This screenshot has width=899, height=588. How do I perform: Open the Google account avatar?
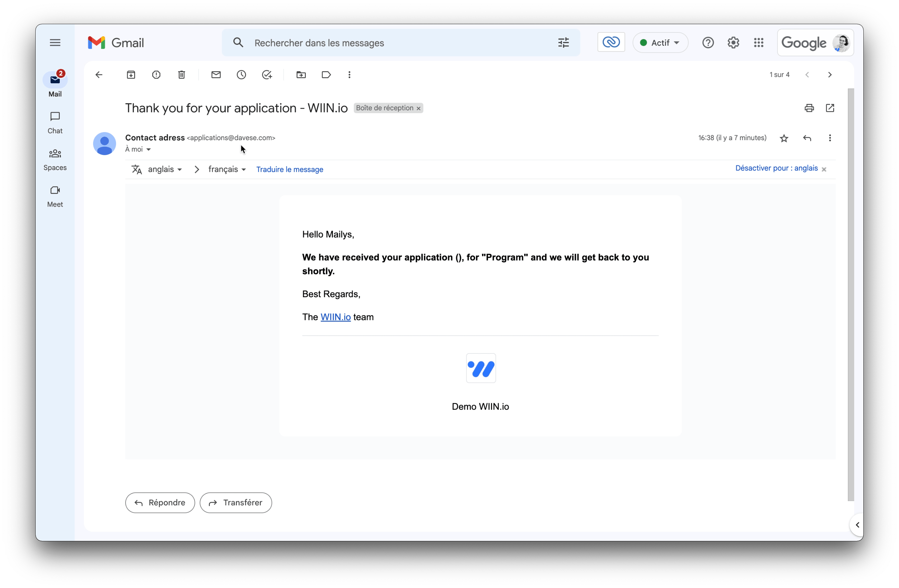(x=841, y=43)
